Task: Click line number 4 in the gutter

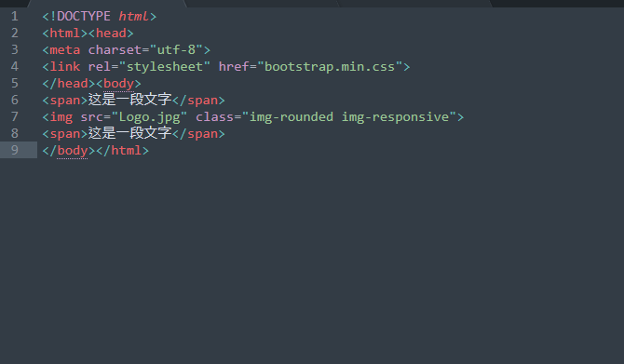Action: 15,66
